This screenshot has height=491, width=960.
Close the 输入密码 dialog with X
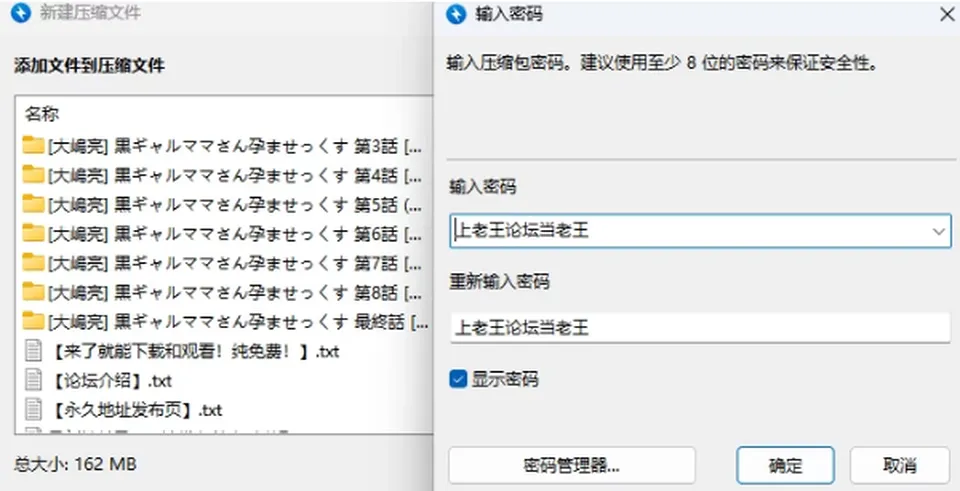[x=947, y=14]
